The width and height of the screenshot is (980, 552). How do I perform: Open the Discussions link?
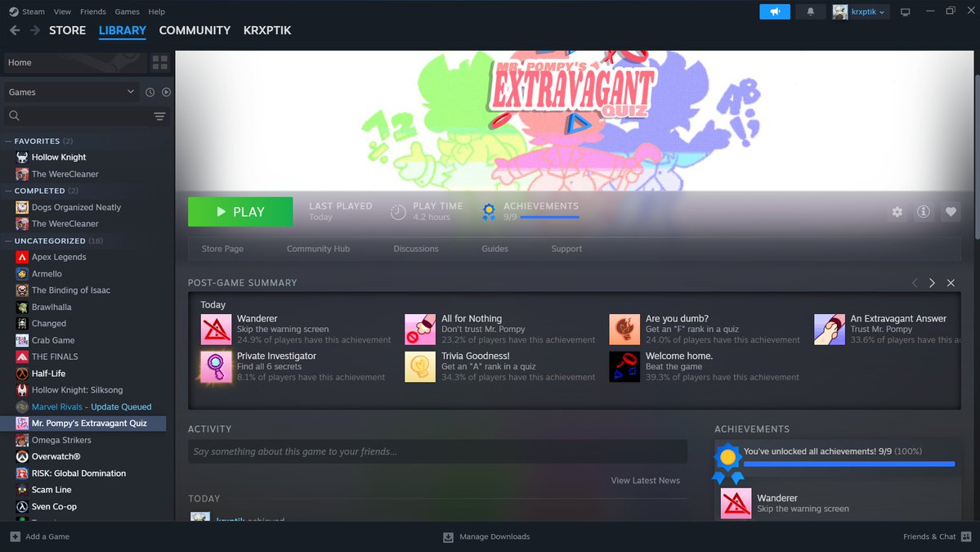416,249
